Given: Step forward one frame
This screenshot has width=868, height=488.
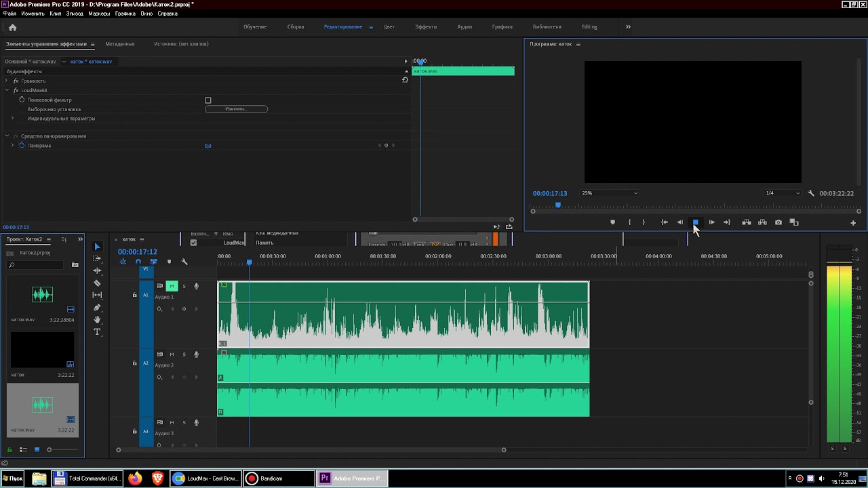Looking at the screenshot, I should tap(711, 222).
